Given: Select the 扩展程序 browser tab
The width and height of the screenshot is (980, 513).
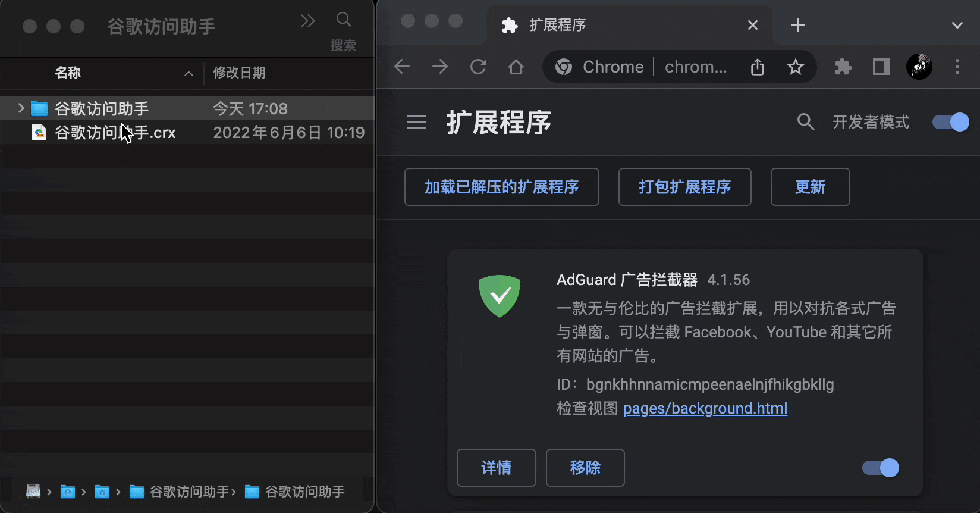Looking at the screenshot, I should (629, 25).
